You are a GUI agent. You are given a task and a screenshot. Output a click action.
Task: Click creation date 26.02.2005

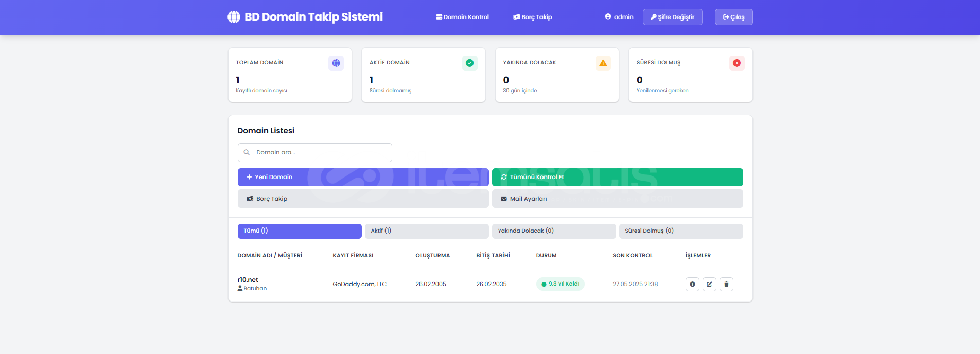click(x=431, y=284)
